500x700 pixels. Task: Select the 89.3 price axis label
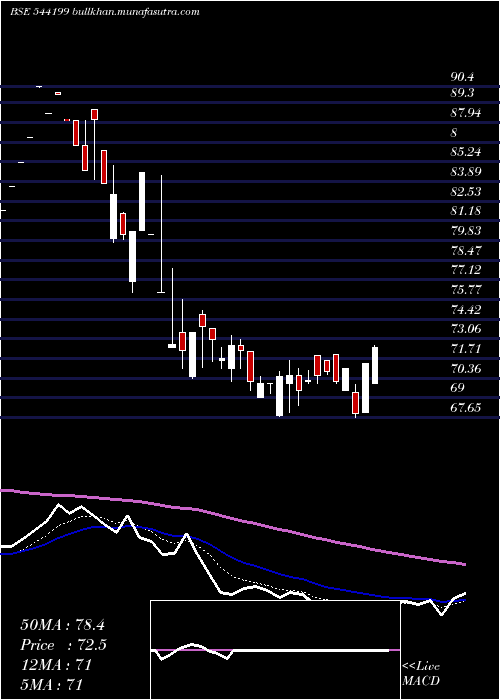(x=462, y=93)
